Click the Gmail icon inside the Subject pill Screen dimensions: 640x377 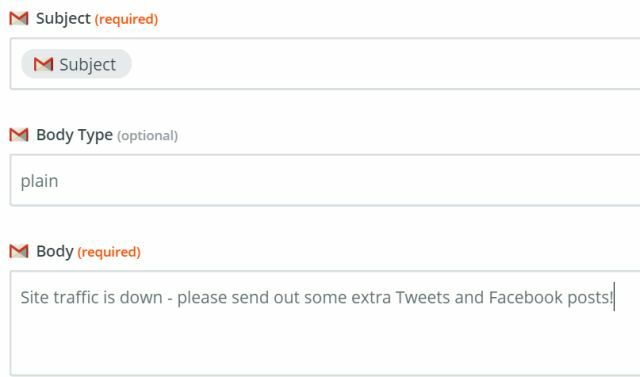[43, 64]
